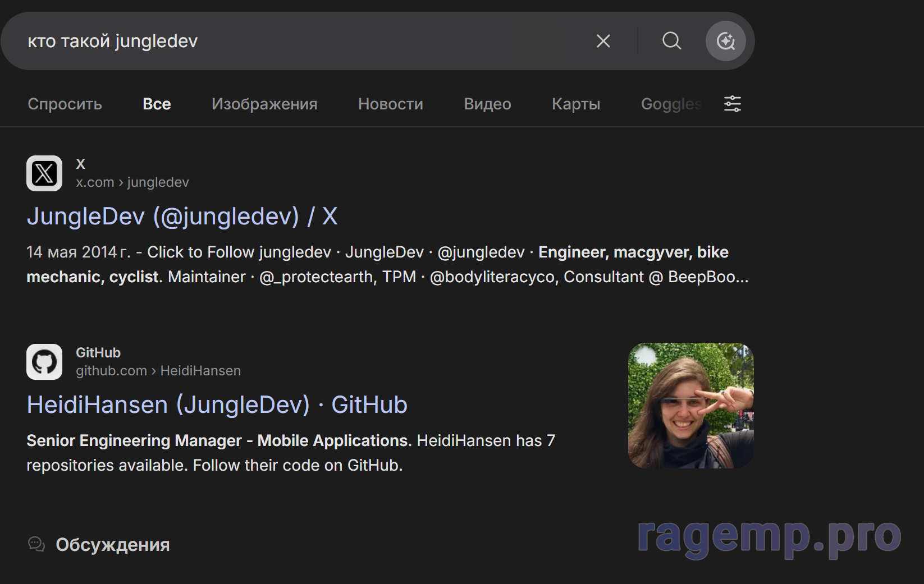This screenshot has width=924, height=584.
Task: Click the snippet text 'Engineer, macgyver, bike mechanic, cyclist'
Action: [377, 264]
